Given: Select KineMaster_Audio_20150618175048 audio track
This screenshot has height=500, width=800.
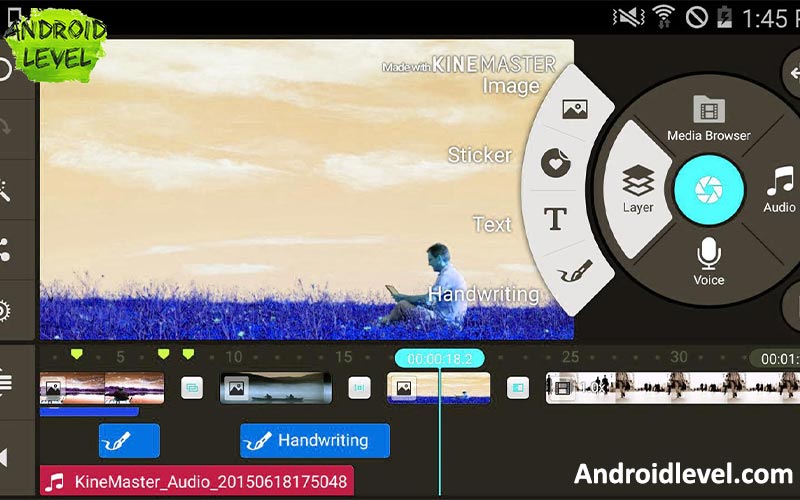Looking at the screenshot, I should pos(196,482).
